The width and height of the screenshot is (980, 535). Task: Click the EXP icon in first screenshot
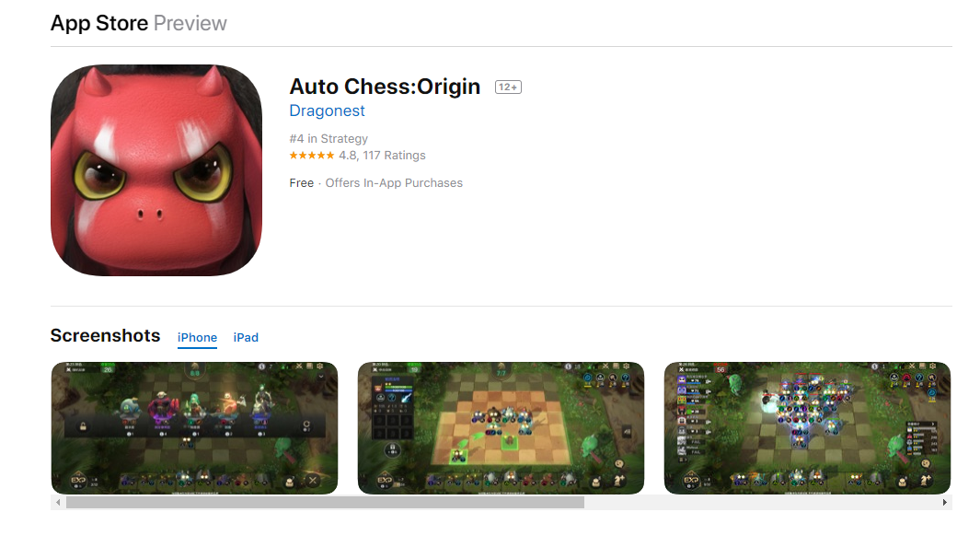(79, 481)
